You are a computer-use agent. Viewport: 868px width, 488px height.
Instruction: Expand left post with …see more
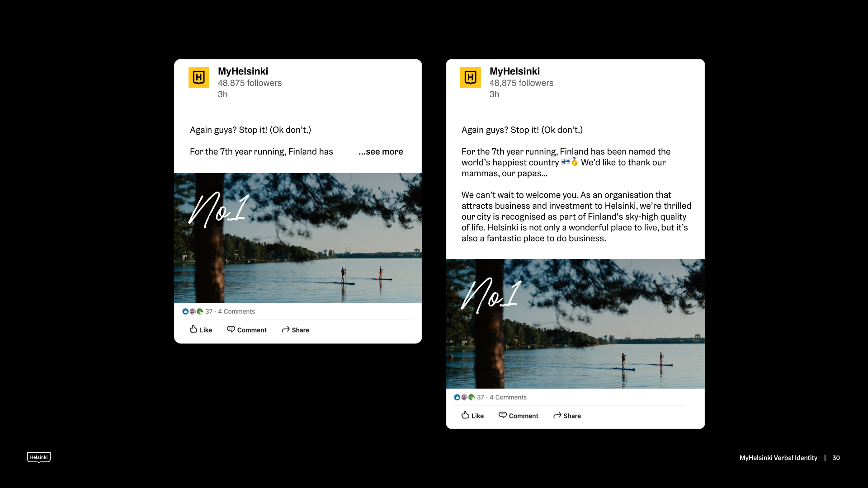[381, 152]
